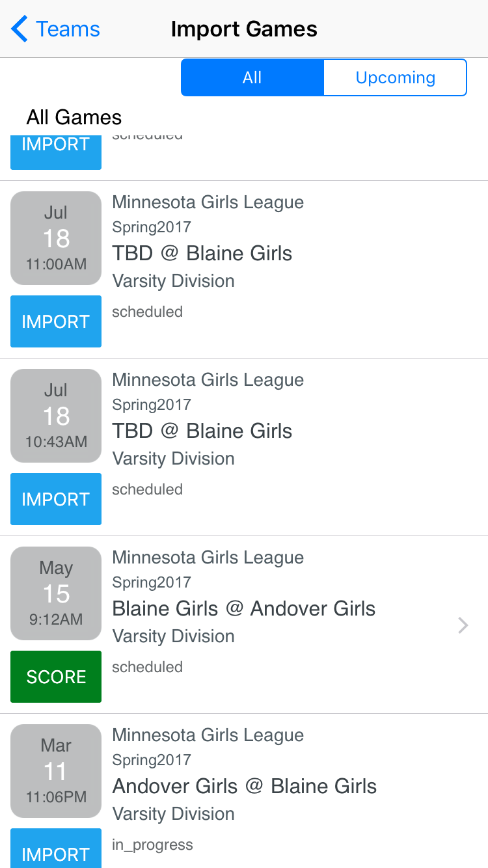Import the Jul 18 10:43AM game

pyautogui.click(x=56, y=499)
